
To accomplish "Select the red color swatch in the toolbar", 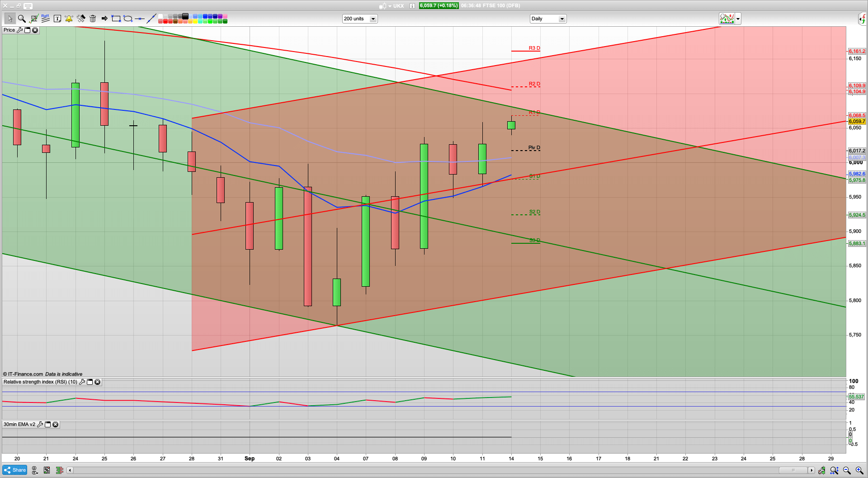I will (165, 21).
